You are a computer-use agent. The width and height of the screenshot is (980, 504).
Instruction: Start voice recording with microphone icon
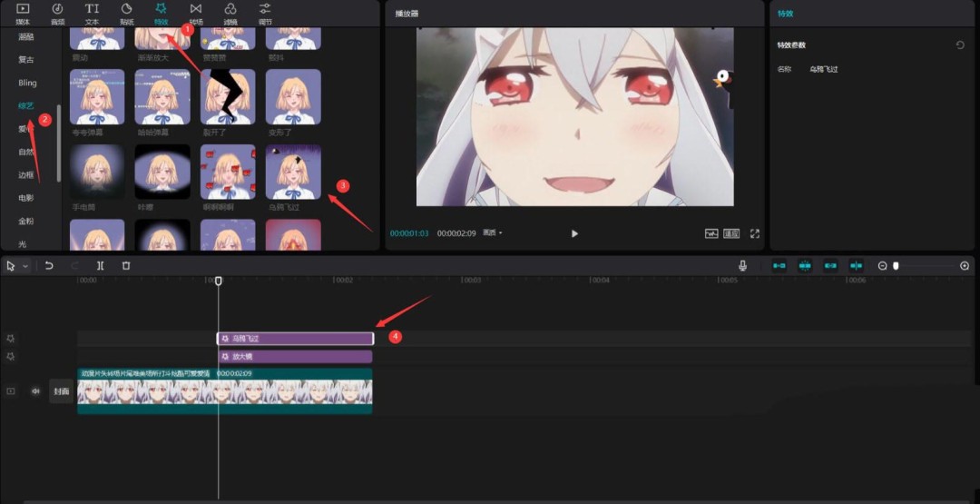tap(742, 266)
